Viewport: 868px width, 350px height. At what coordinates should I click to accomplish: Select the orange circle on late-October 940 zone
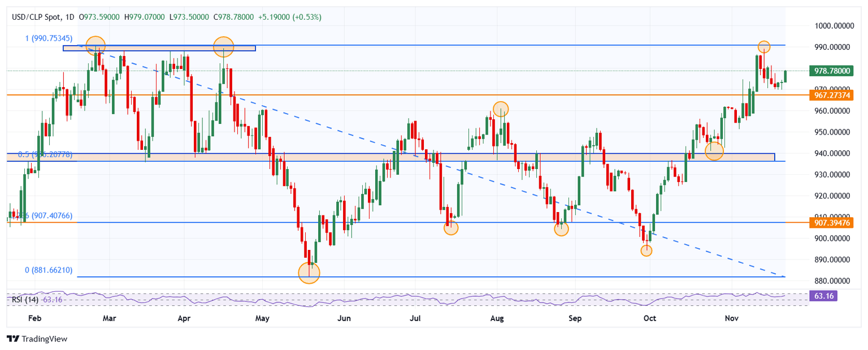coord(714,151)
